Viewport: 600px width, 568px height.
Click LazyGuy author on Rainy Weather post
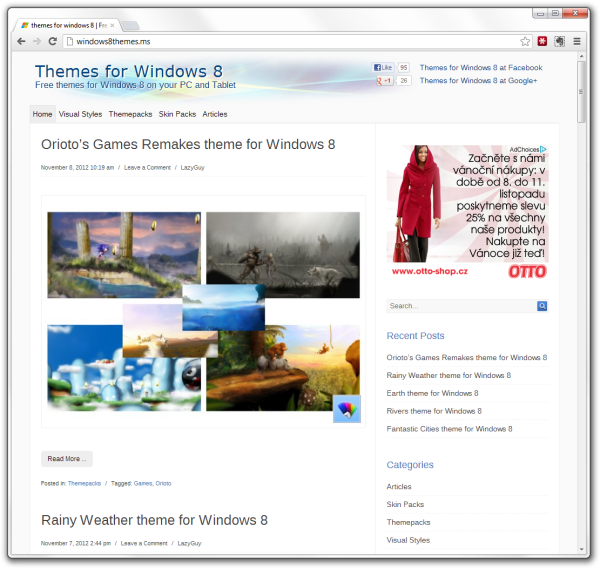tap(189, 544)
